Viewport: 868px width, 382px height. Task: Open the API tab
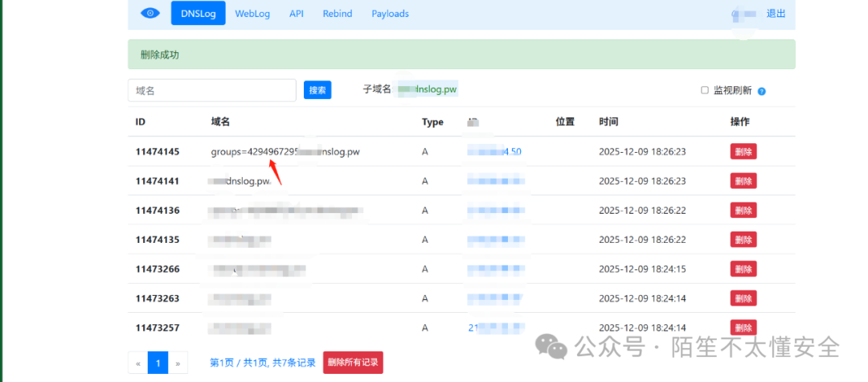point(297,14)
